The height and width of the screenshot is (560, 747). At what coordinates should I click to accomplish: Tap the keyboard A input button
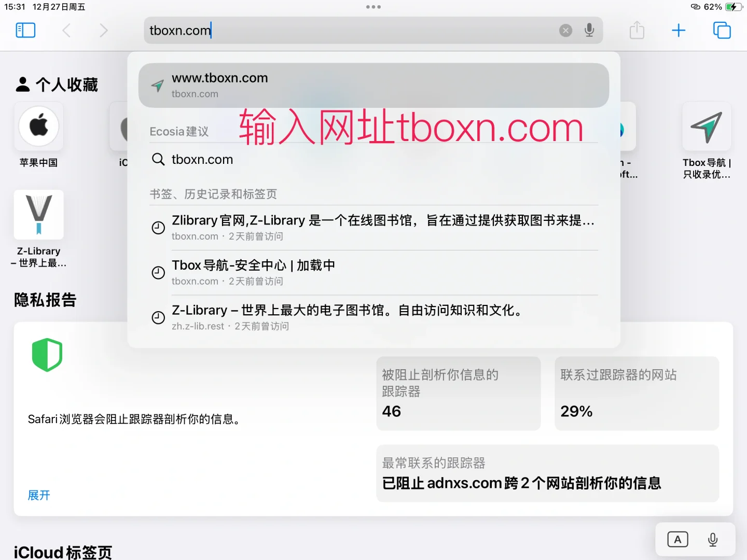[x=677, y=540]
